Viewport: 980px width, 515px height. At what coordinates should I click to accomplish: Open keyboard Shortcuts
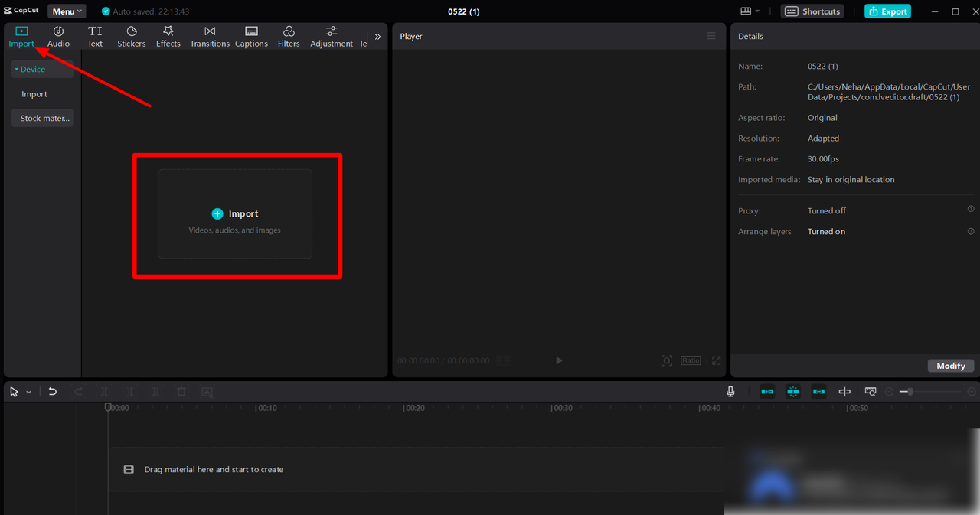point(812,11)
